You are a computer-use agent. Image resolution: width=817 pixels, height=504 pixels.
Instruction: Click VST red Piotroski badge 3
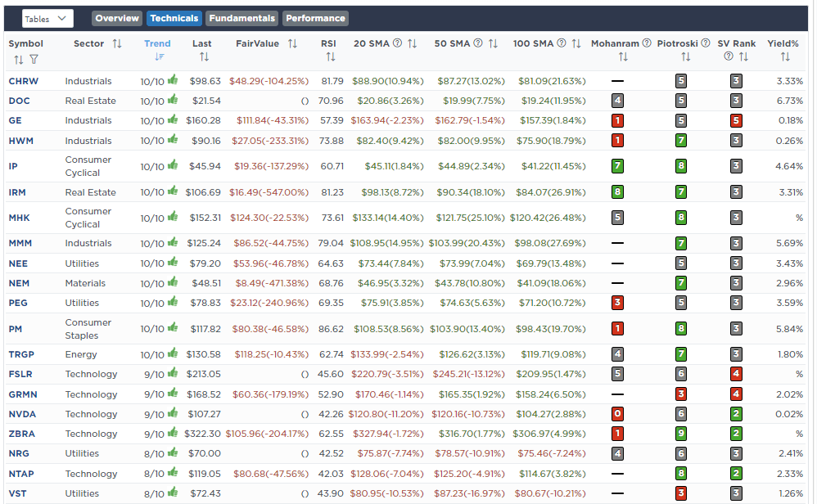coord(680,493)
